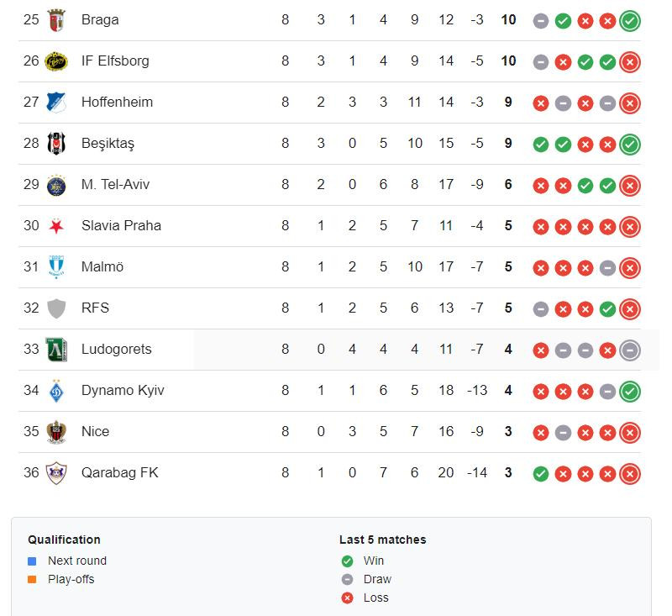Click the Hoffenheim club logo
This screenshot has height=616, width=672.
tap(56, 103)
